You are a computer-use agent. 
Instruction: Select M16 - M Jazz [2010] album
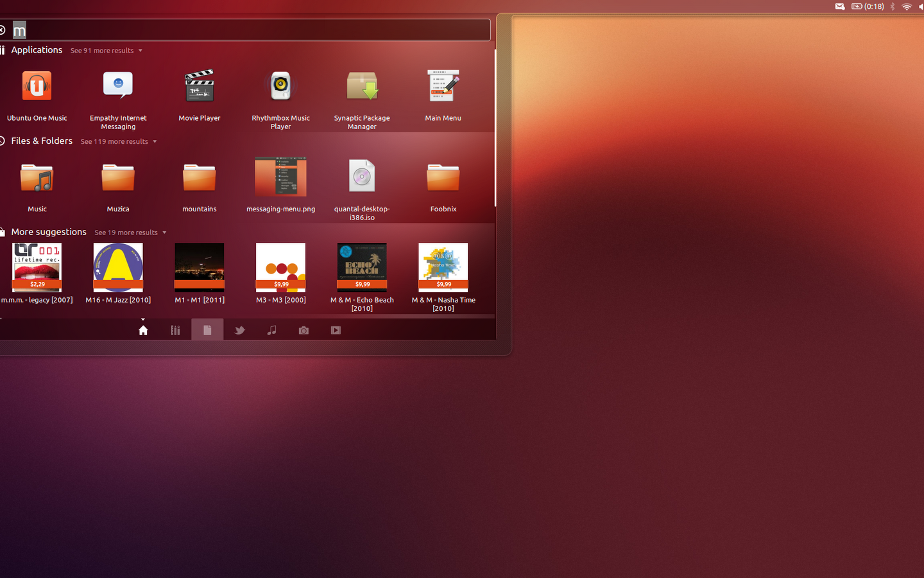pos(118,273)
